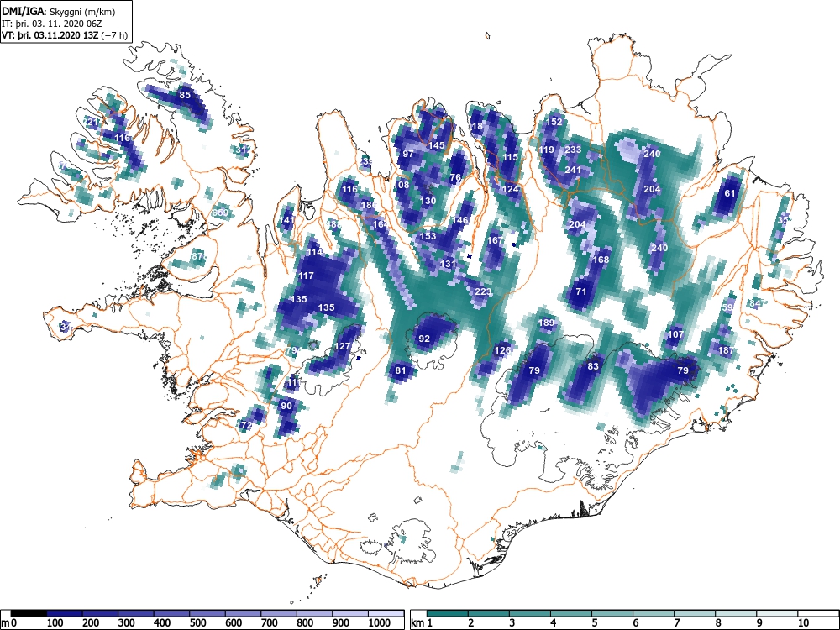Click the map value 81

click(x=401, y=370)
